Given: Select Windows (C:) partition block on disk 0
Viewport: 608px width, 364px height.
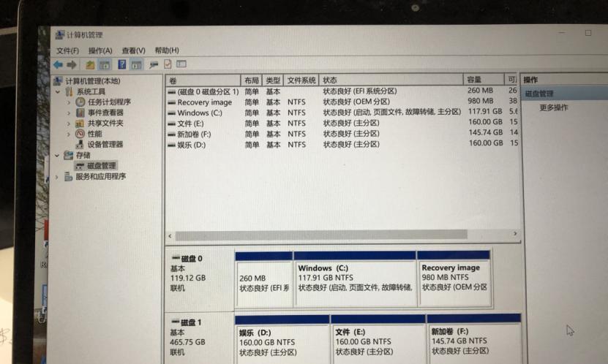Looking at the screenshot, I should click(355, 279).
